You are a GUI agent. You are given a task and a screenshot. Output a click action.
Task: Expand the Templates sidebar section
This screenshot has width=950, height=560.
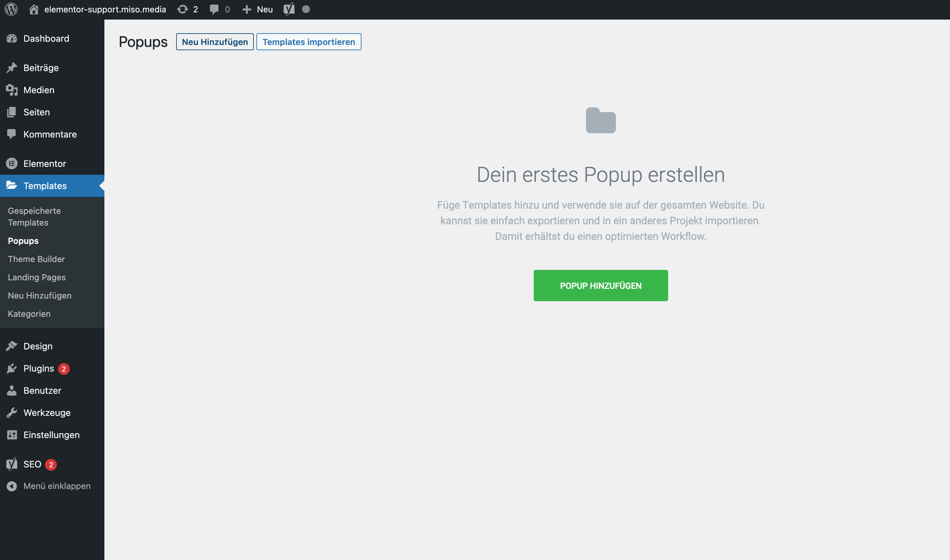(x=45, y=186)
